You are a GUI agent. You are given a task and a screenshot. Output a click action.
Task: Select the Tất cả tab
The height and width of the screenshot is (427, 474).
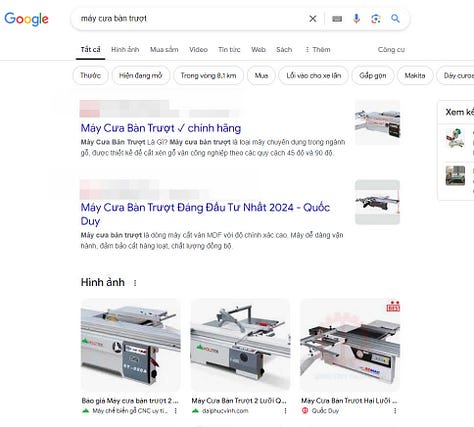point(90,50)
